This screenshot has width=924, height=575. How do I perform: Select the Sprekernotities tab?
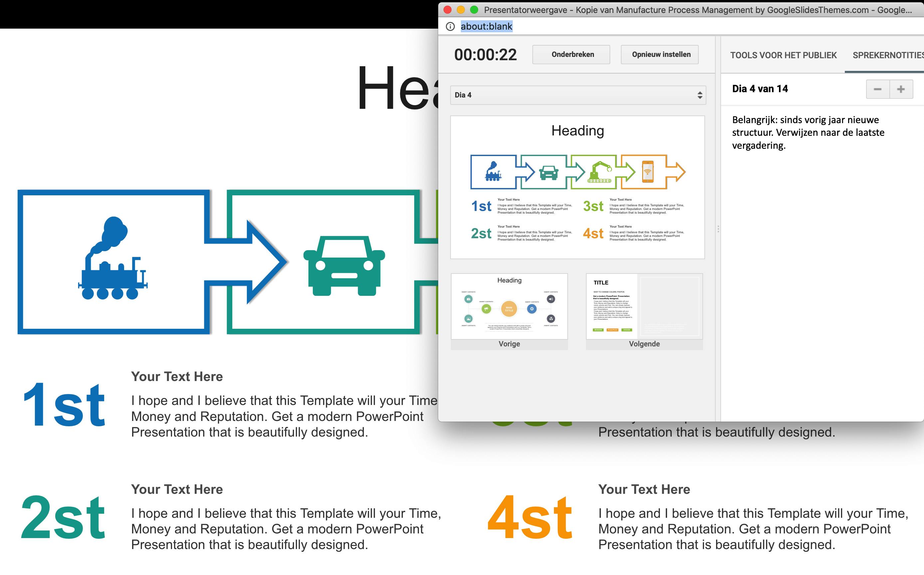[x=887, y=56]
